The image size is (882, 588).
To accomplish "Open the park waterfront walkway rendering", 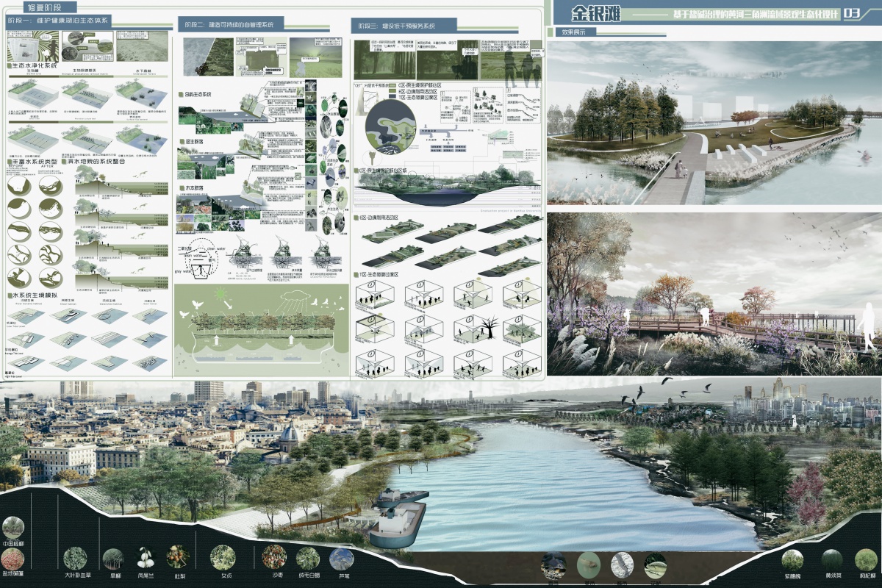I will click(714, 123).
